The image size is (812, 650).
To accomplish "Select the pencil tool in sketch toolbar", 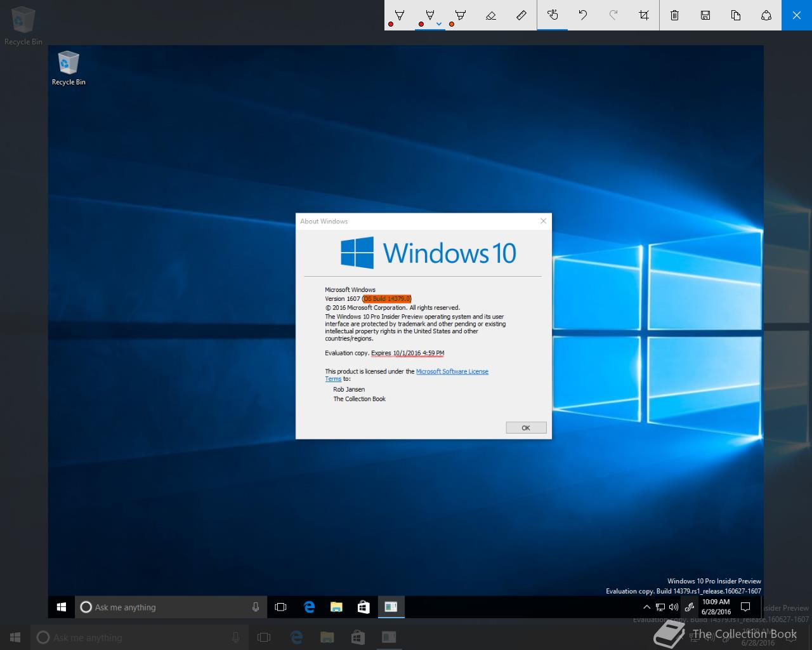I will [x=429, y=15].
